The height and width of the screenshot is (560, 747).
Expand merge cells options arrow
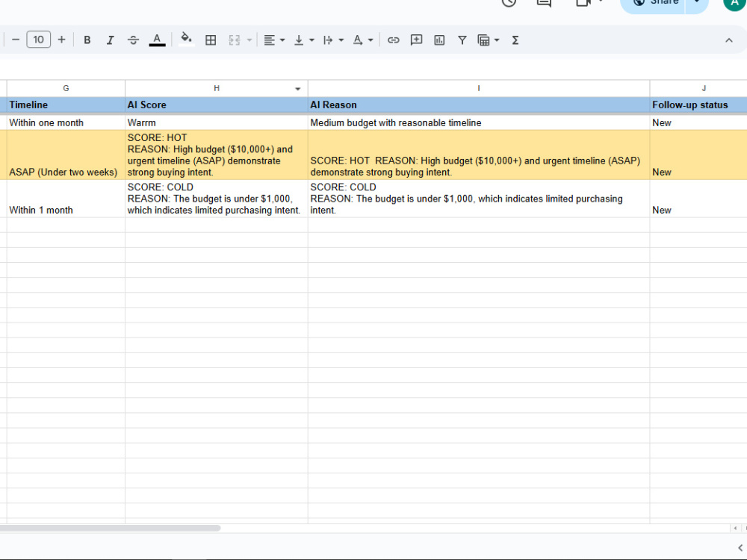coord(249,40)
